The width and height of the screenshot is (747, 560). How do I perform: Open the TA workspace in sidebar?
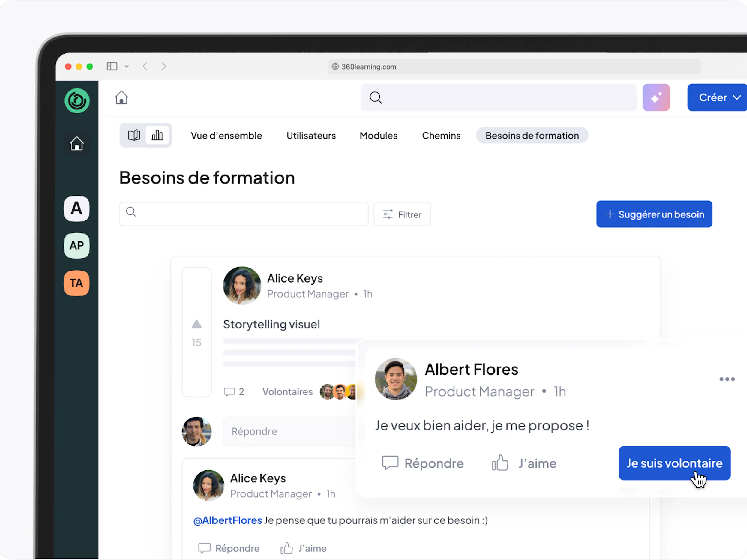coord(77,283)
